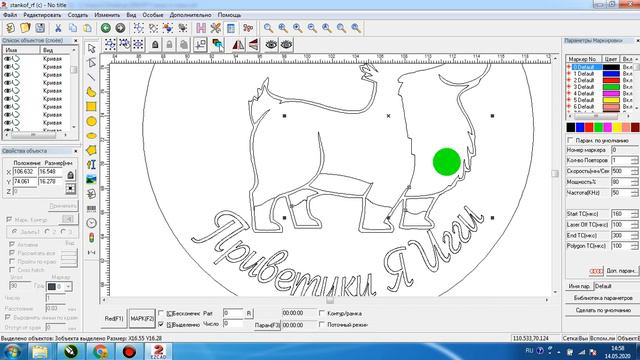Viewport: 640px width, 360px height.
Task: Click the Мощность % spinner arrows
Action: (634, 182)
